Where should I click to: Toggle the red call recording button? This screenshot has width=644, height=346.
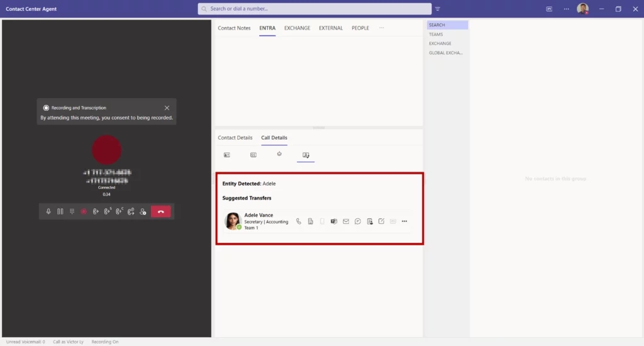coord(84,212)
